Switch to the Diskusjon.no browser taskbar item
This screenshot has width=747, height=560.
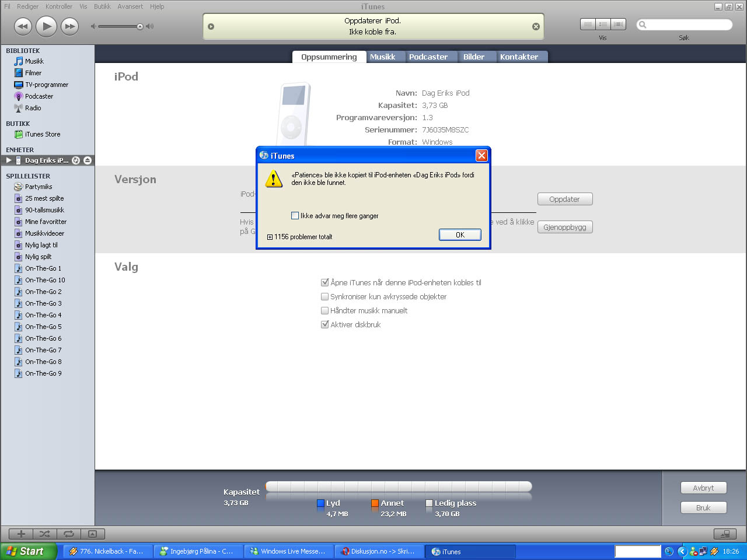tap(379, 551)
